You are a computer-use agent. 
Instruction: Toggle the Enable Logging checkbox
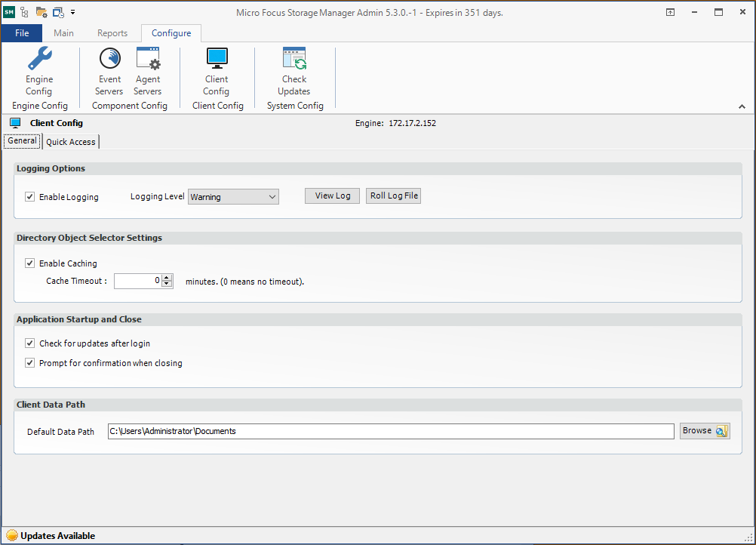30,196
